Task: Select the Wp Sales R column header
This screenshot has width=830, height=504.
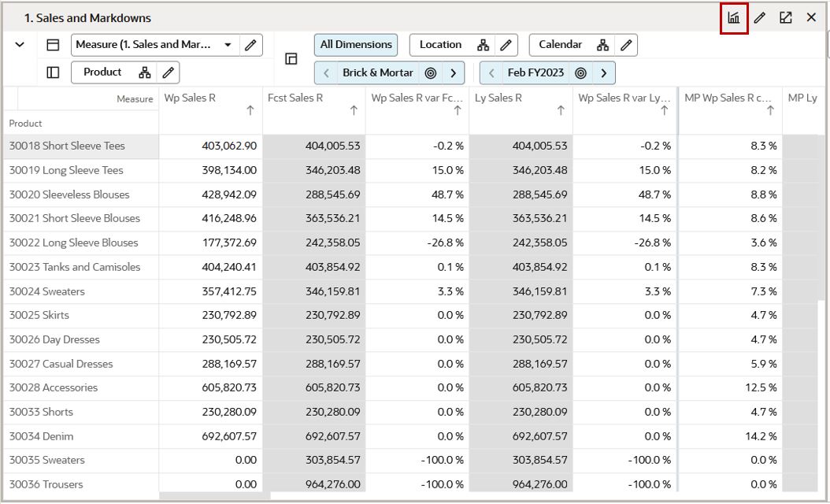Action: click(211, 111)
